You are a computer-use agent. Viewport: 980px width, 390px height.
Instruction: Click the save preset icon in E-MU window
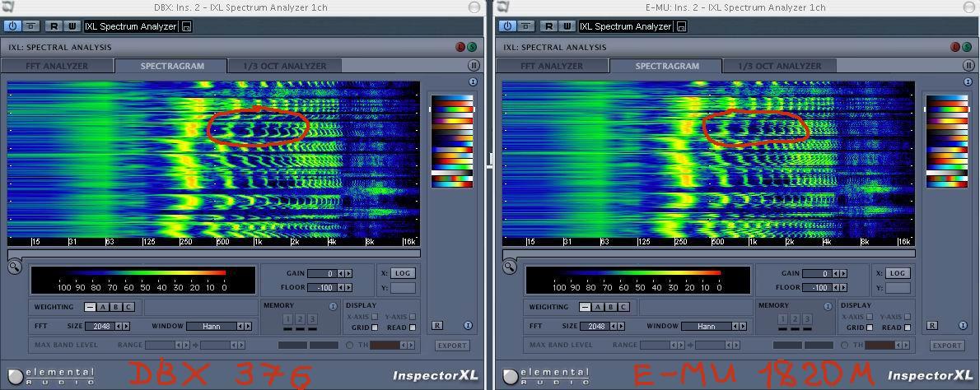681,26
